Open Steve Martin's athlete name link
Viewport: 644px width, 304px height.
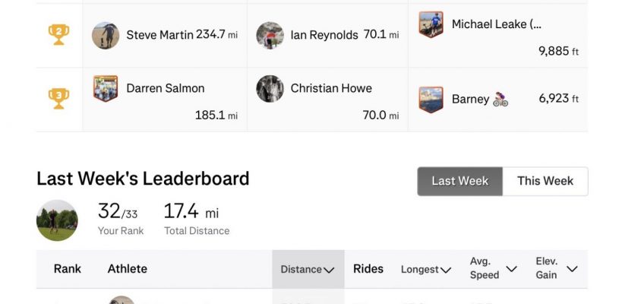tap(159, 35)
